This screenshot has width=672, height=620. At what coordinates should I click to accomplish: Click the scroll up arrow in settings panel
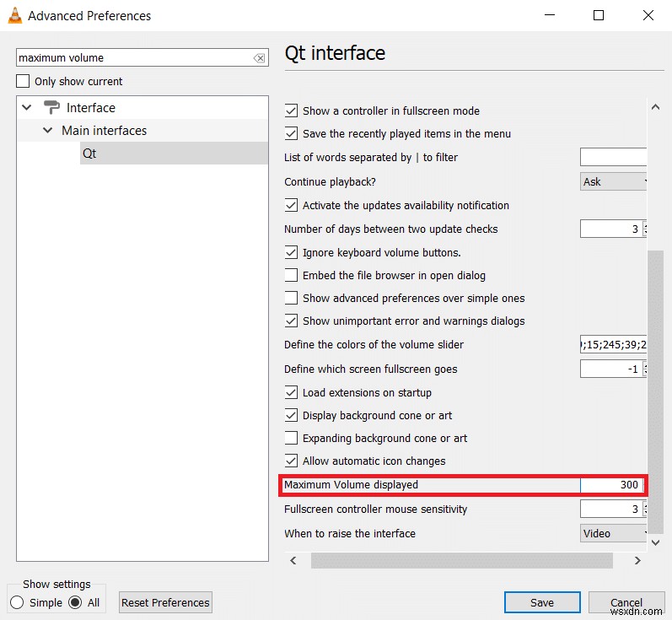pyautogui.click(x=655, y=107)
